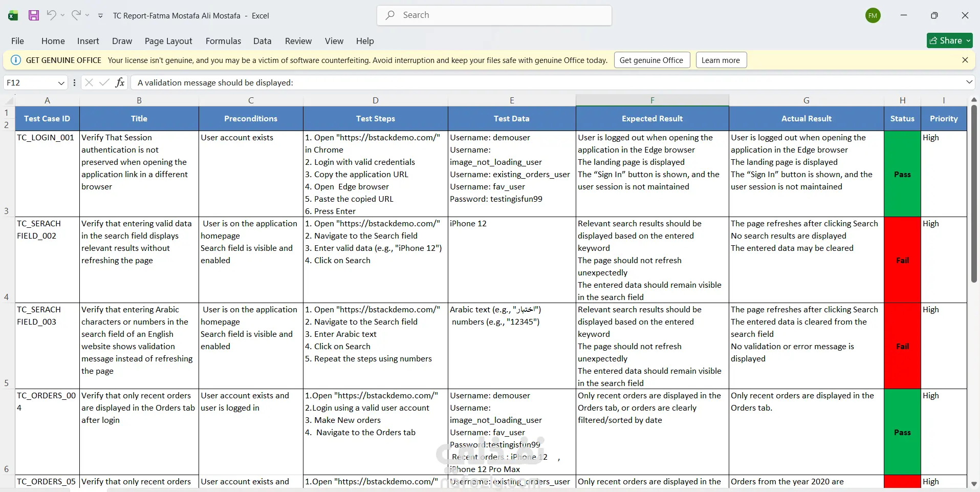Dismiss the Get Genuine Office banner
980x492 pixels.
965,60
